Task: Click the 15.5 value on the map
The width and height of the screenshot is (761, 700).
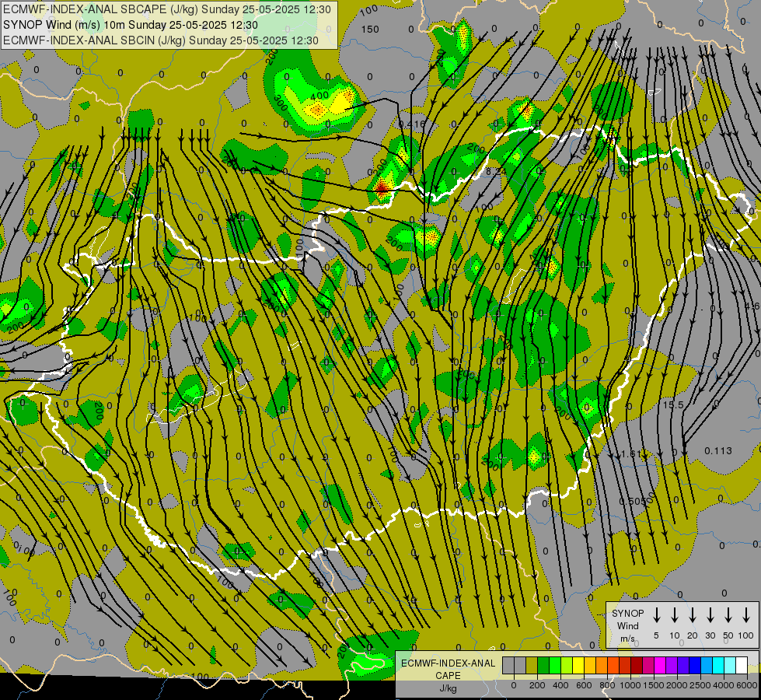Action: point(673,405)
